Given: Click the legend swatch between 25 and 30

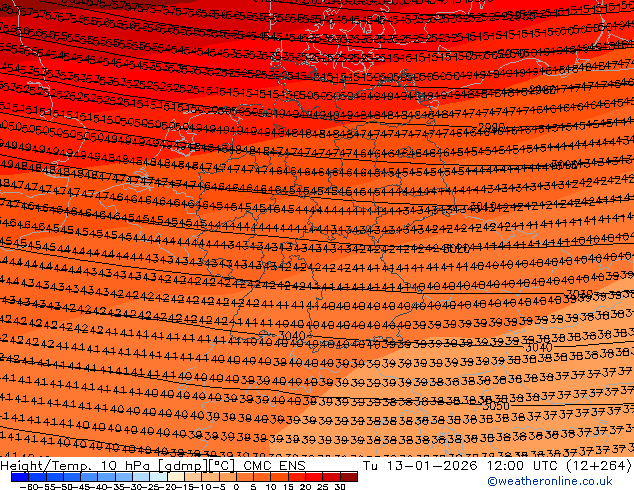Looking at the screenshot, I should 332,477.
